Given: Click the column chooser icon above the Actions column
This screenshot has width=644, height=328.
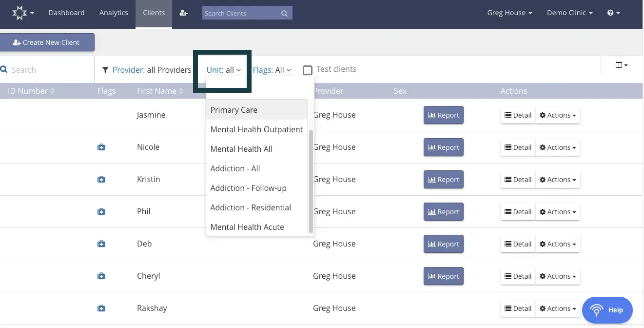Looking at the screenshot, I should click(620, 64).
